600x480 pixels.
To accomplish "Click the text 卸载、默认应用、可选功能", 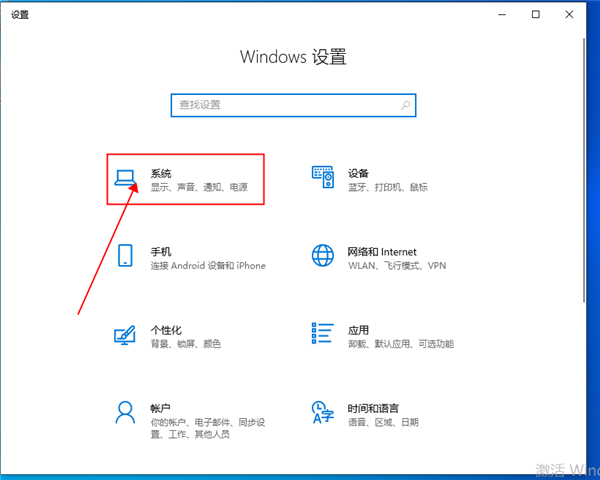I will pos(401,344).
